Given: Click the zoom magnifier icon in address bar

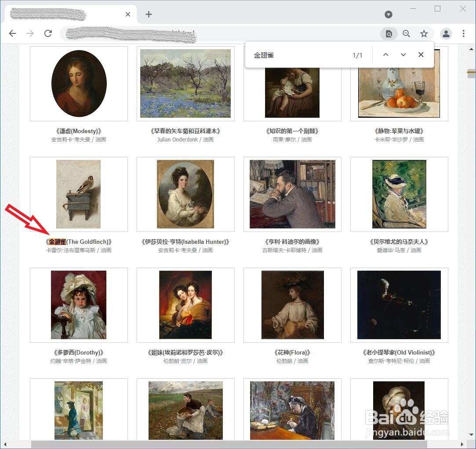Looking at the screenshot, I should (x=406, y=34).
